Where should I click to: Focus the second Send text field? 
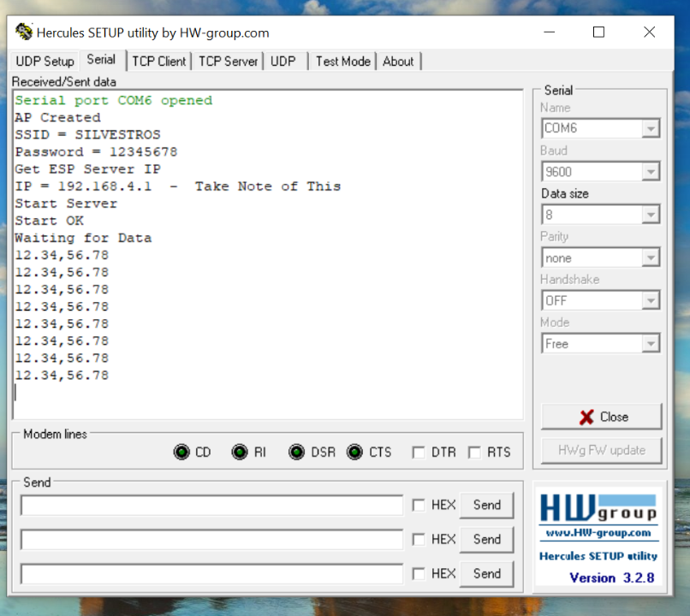pos(211,540)
